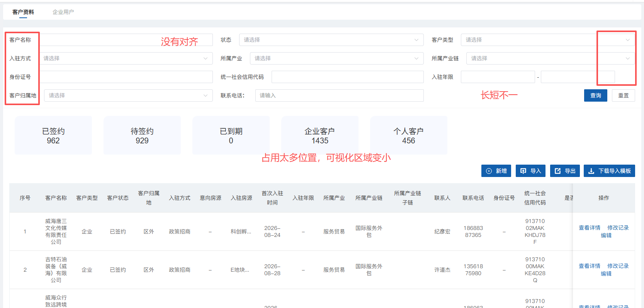
Task: Open the 入驻方式 dropdown
Action: 126,58
